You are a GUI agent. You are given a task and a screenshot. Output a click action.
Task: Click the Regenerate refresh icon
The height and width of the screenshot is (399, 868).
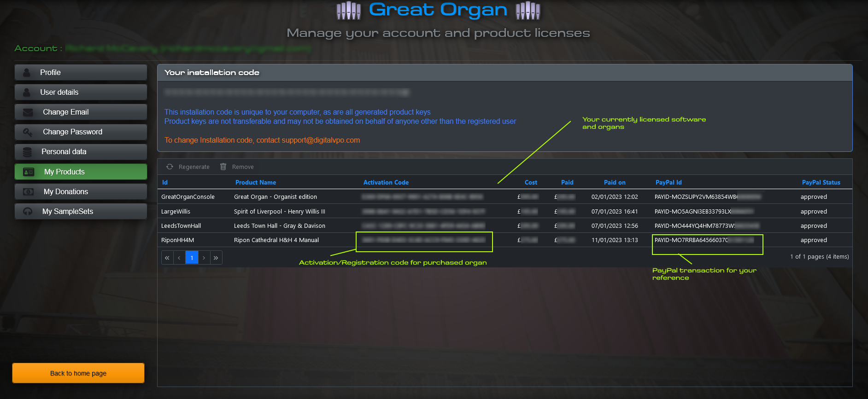(x=170, y=167)
